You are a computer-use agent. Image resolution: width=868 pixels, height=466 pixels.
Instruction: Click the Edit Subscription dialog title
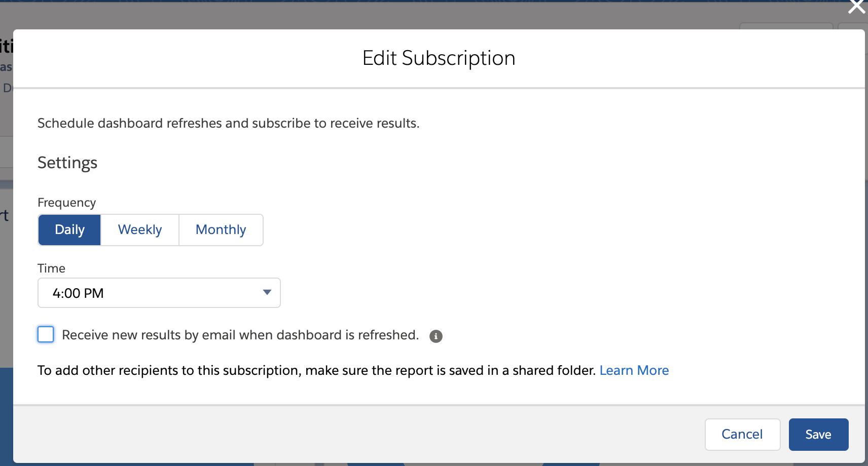439,58
